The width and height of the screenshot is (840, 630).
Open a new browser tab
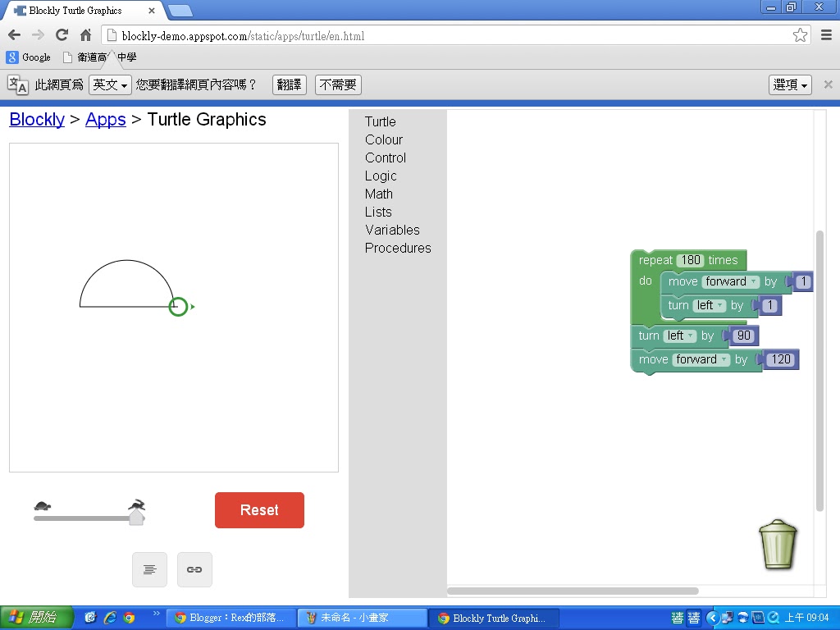180,10
